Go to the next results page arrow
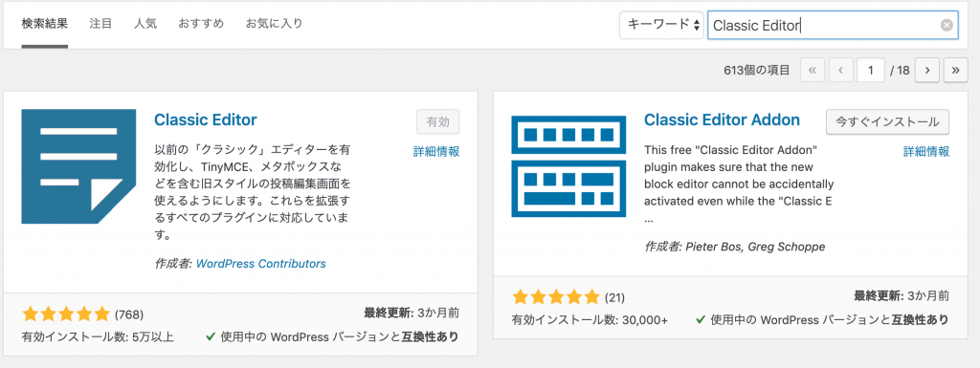 [927, 71]
